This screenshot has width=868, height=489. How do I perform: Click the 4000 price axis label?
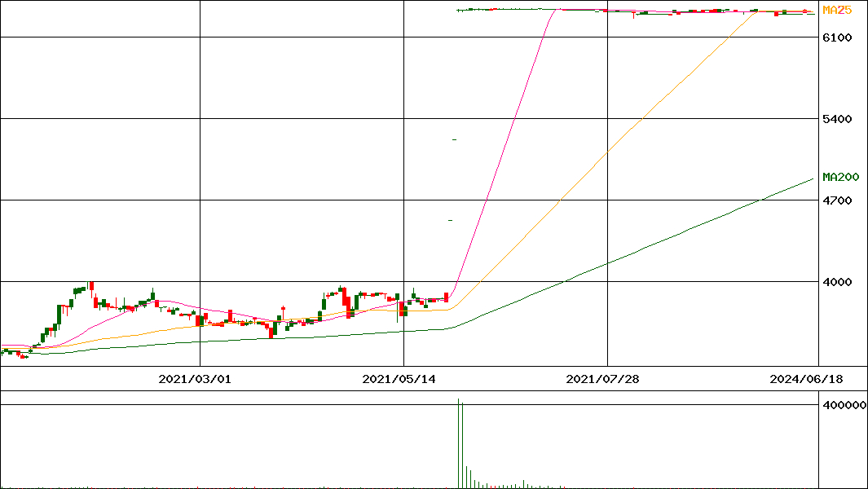tap(837, 282)
